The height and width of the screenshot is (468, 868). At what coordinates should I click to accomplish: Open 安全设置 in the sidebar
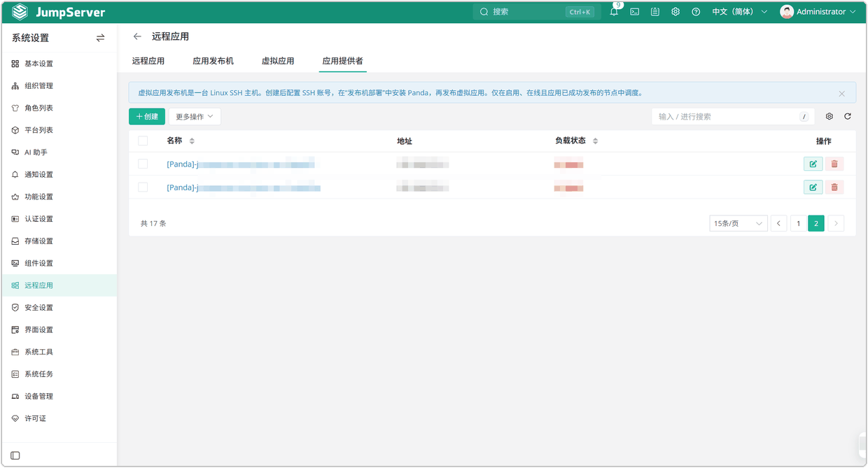(x=59, y=308)
